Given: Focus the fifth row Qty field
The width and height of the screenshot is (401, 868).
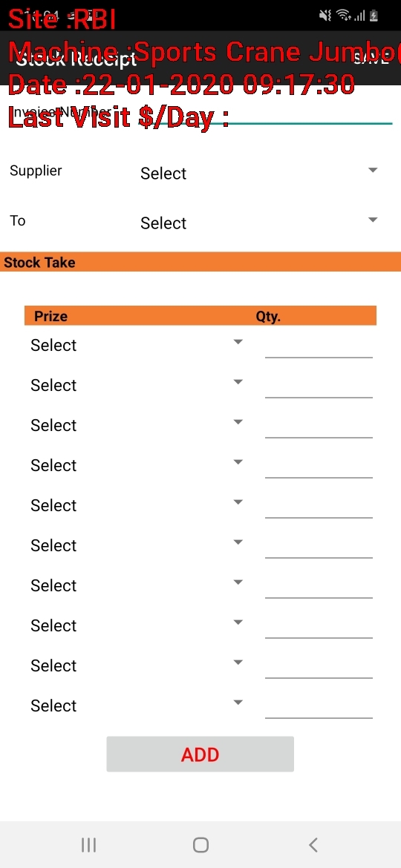Looking at the screenshot, I should point(319,506).
